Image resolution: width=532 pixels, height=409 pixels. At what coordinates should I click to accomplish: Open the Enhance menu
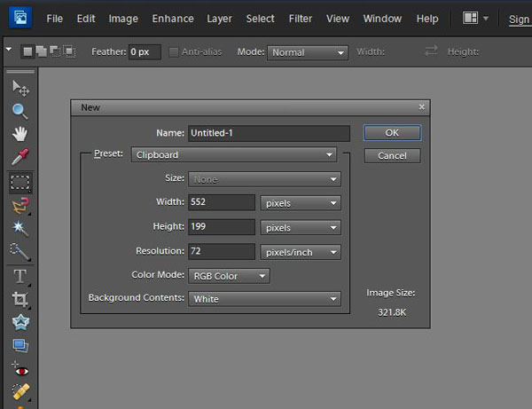pyautogui.click(x=173, y=19)
